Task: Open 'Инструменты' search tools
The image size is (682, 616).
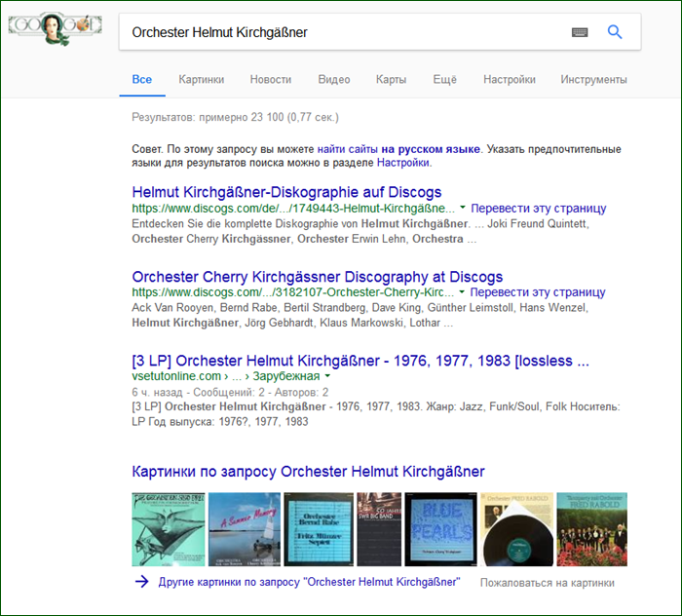Action: pyautogui.click(x=593, y=80)
